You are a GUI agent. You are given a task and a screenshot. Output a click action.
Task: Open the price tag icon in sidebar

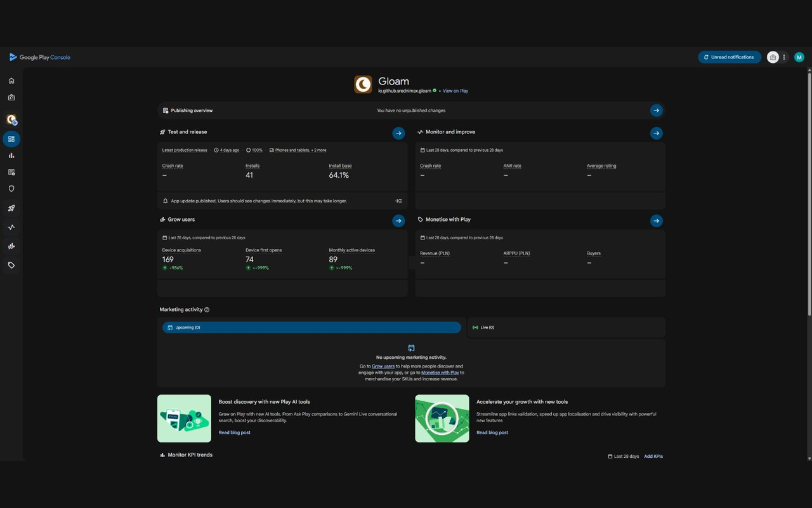pos(11,265)
